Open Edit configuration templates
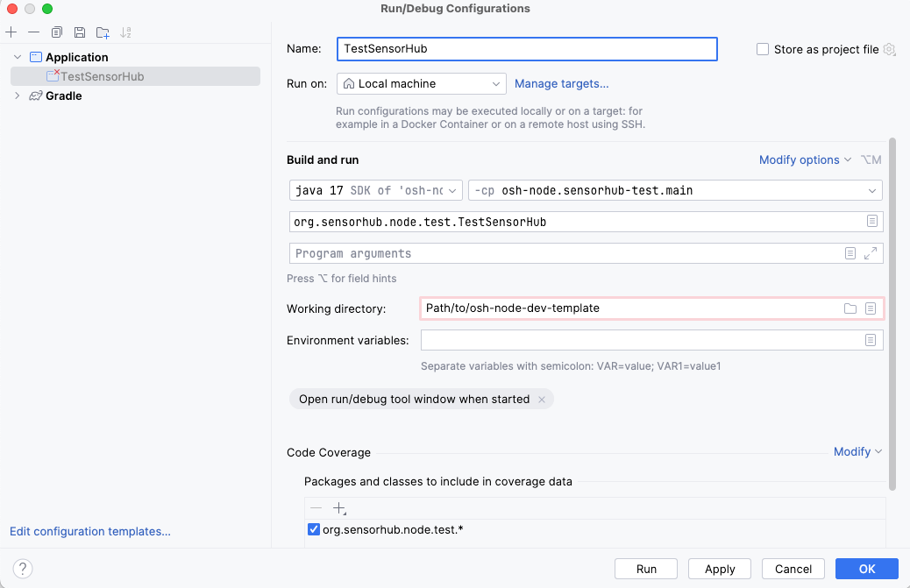 tap(89, 531)
